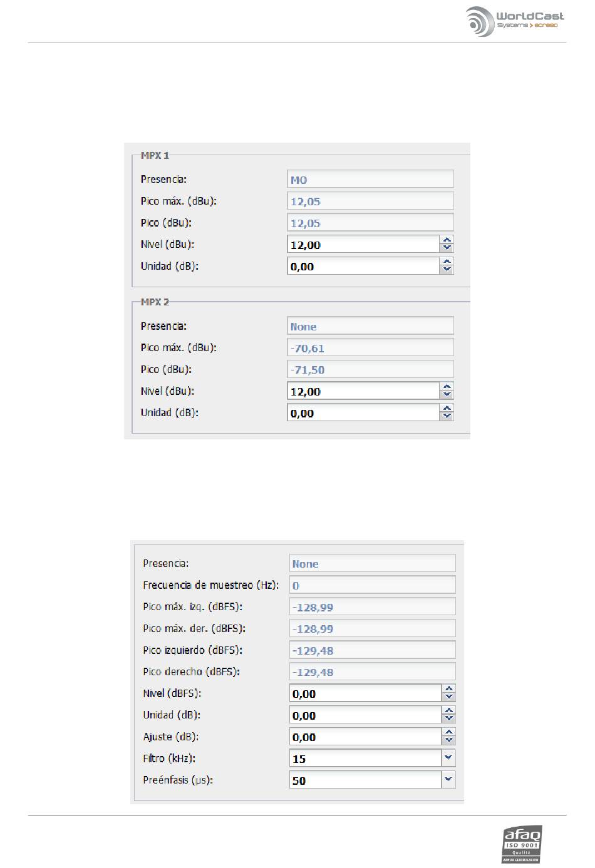Increase Nivel (dBFS) value up arrow

[x=448, y=689]
